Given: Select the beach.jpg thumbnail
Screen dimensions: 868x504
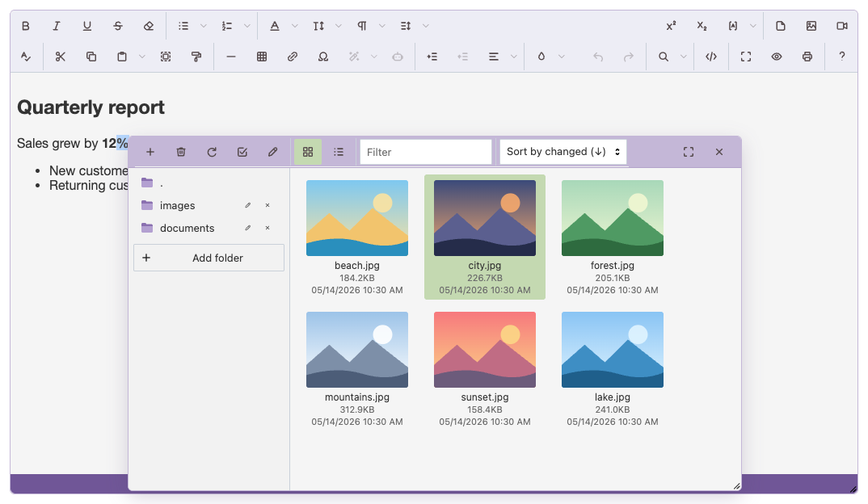Looking at the screenshot, I should (x=357, y=218).
